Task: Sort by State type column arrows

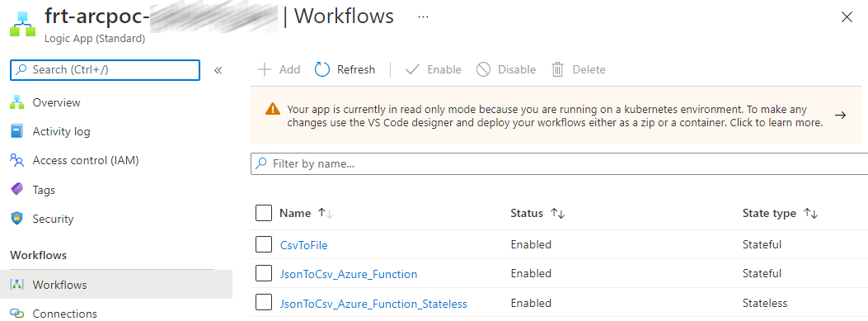Action: pos(810,214)
